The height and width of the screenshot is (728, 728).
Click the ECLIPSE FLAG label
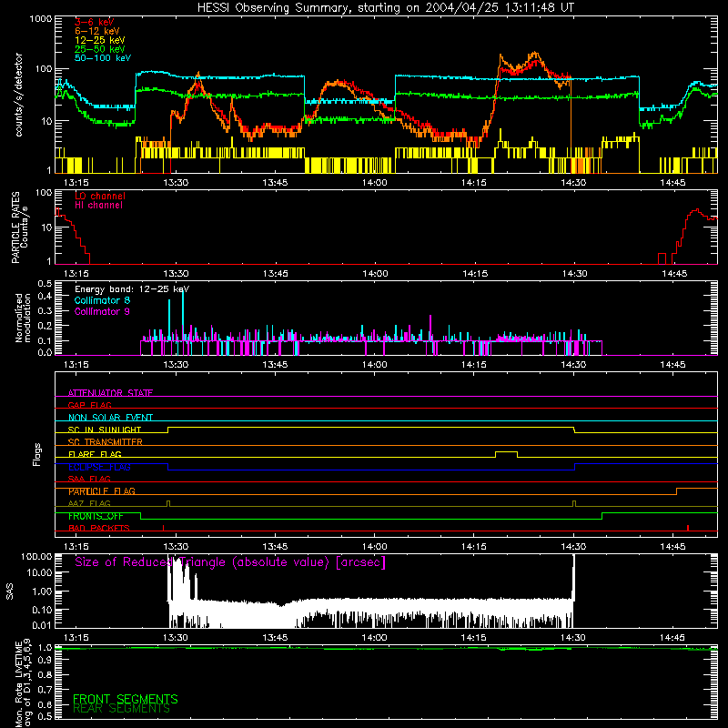click(99, 467)
